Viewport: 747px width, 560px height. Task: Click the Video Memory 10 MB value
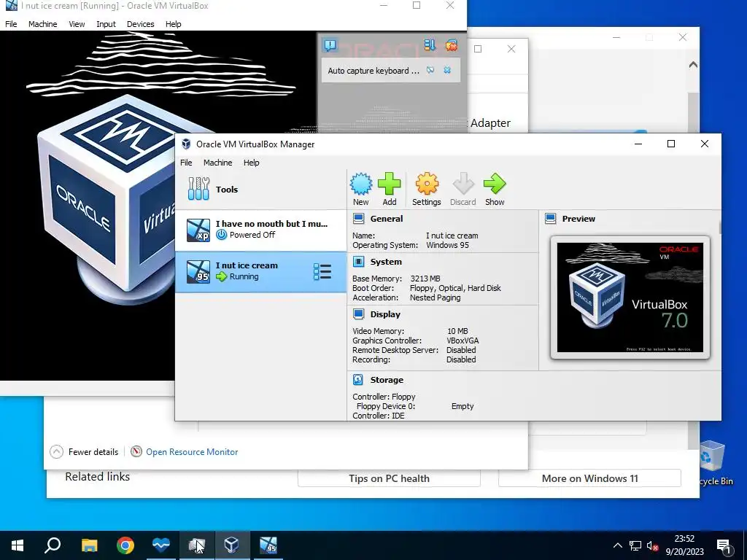point(457,331)
